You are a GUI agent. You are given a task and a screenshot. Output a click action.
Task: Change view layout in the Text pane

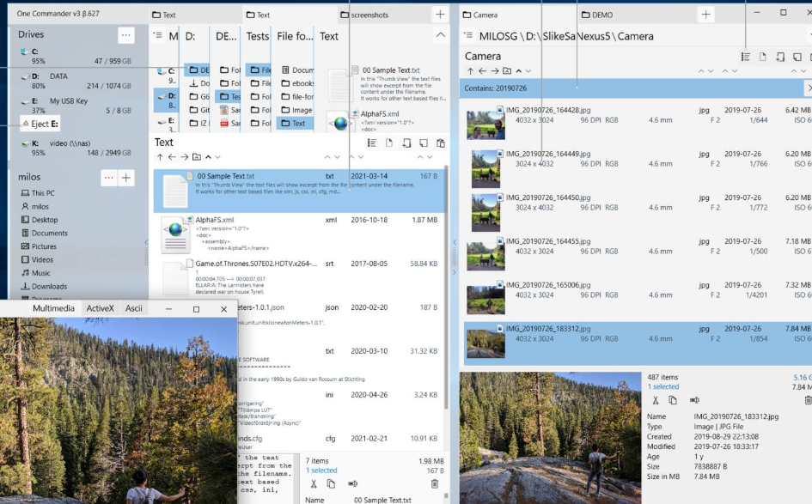(x=372, y=143)
